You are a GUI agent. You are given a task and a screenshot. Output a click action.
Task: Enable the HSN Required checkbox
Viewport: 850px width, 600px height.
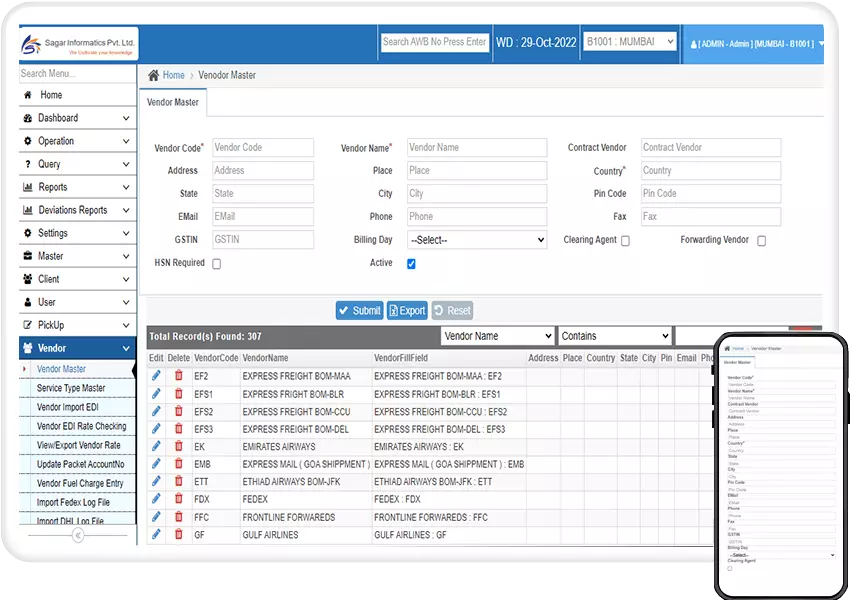[217, 264]
